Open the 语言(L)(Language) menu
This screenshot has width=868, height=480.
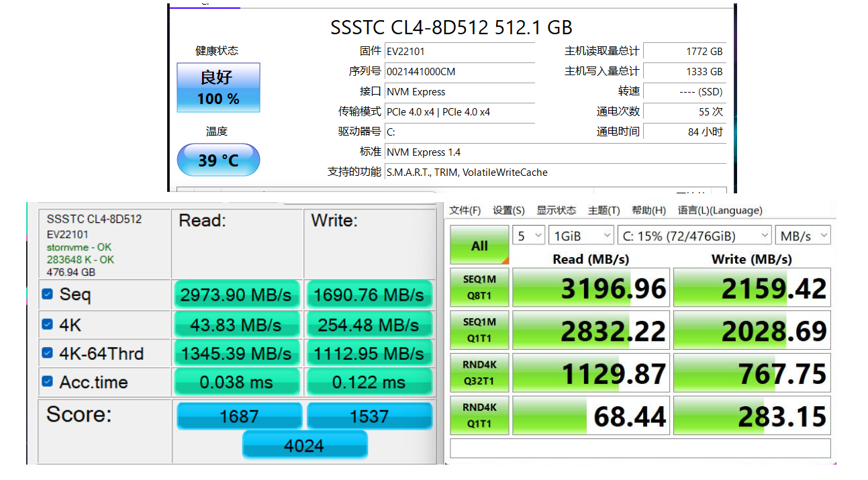pos(720,210)
